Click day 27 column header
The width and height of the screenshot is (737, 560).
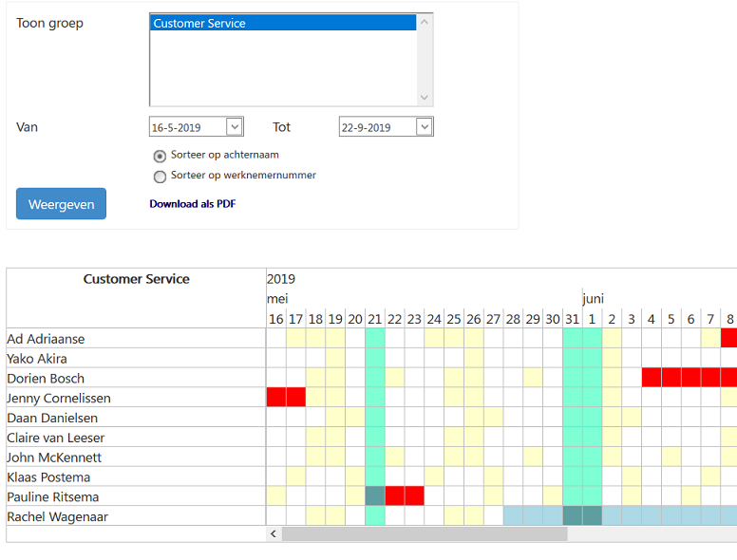(x=493, y=319)
